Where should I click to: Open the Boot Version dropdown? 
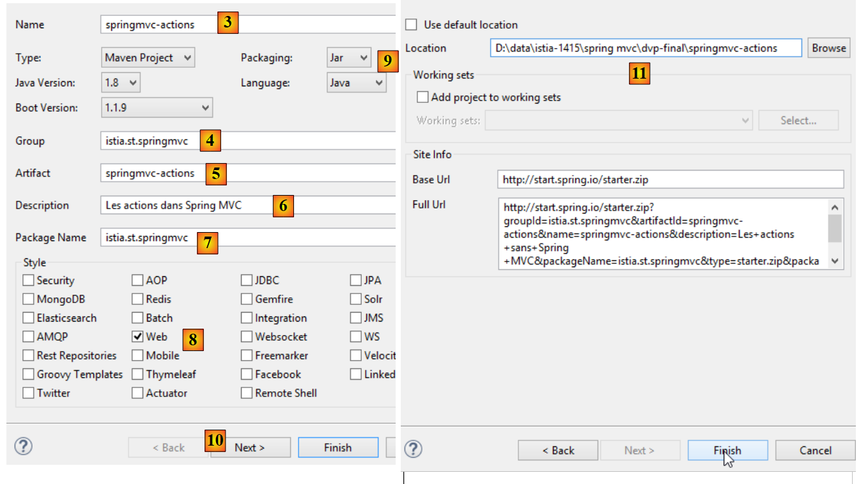[157, 108]
